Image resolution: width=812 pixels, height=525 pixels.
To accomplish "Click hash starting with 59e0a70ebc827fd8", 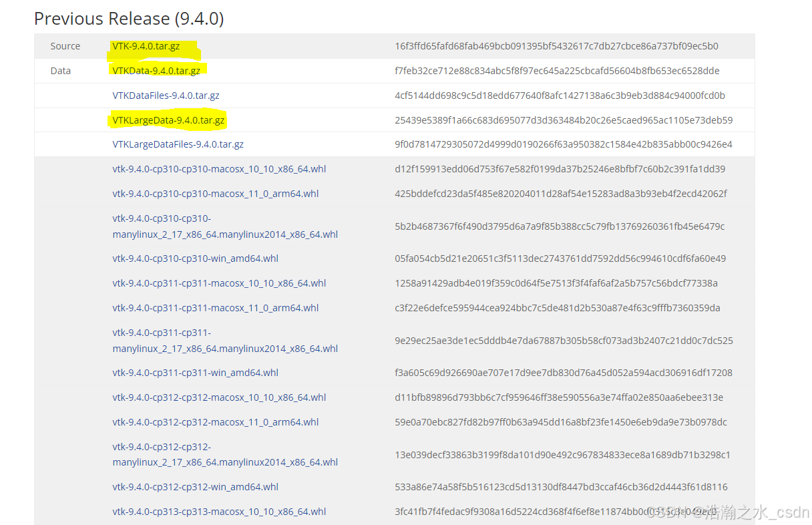I will coord(561,422).
